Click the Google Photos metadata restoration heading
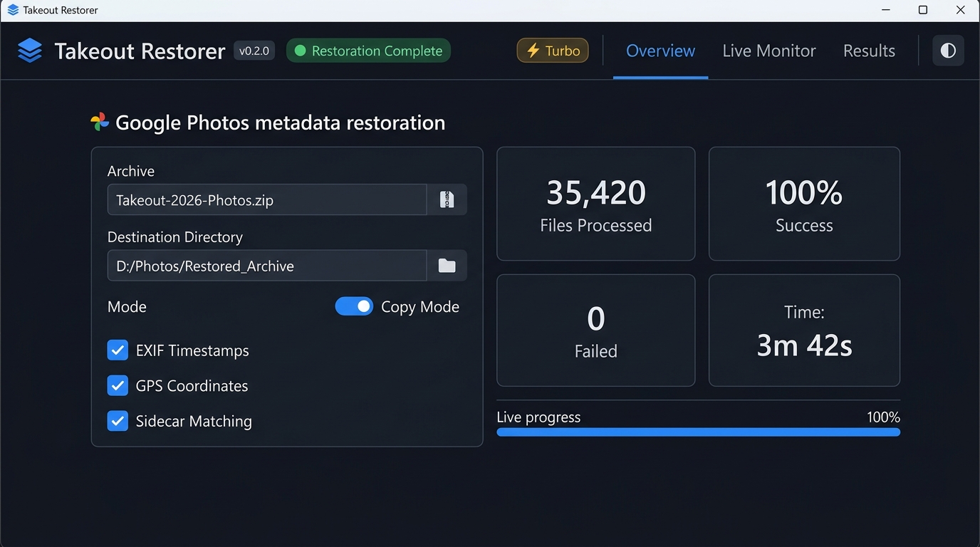The width and height of the screenshot is (980, 547). coord(280,123)
